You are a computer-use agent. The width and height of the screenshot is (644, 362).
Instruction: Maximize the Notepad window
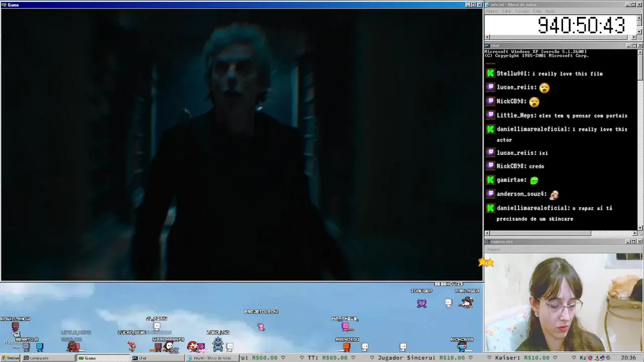click(x=634, y=5)
